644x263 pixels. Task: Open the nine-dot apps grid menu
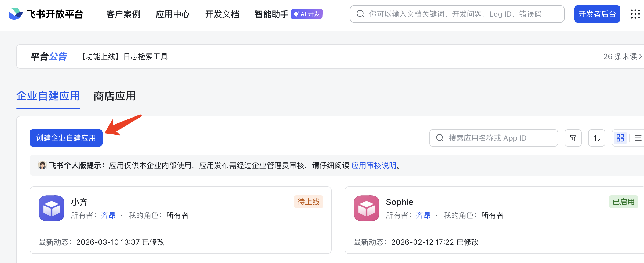pyautogui.click(x=635, y=14)
